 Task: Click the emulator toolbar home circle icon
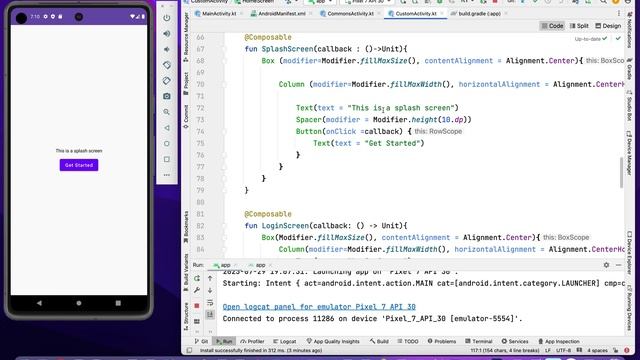coord(167,144)
